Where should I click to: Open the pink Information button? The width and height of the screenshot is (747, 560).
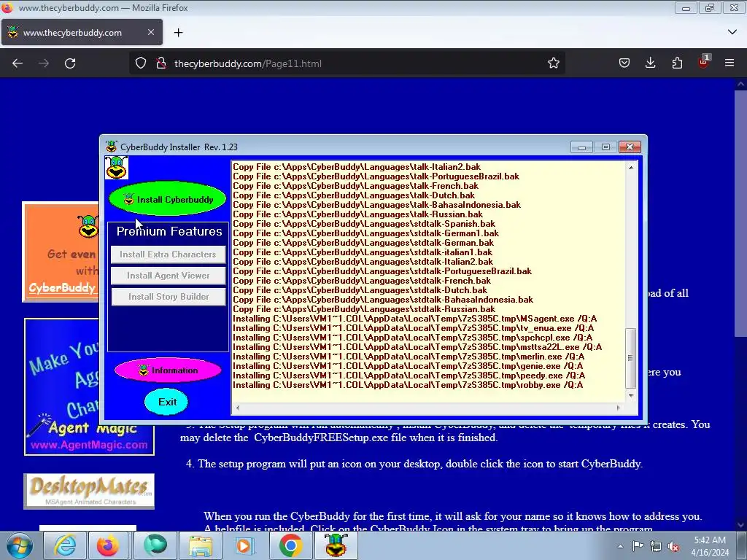tap(169, 370)
